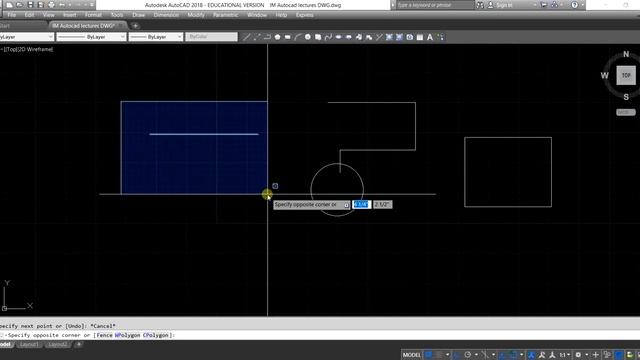Viewport: 640px width, 360px height.
Task: Switch to the Layout2 tab
Action: click(x=57, y=344)
